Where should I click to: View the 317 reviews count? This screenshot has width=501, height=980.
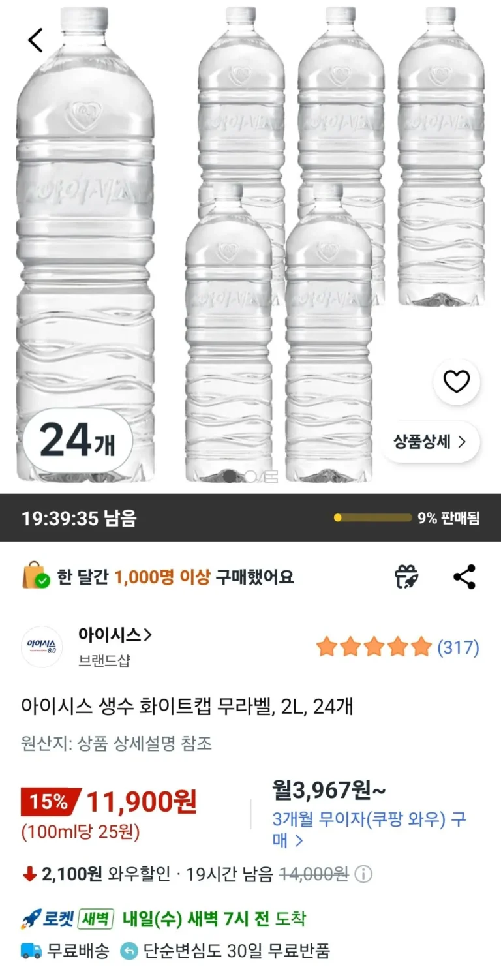pyautogui.click(x=458, y=647)
